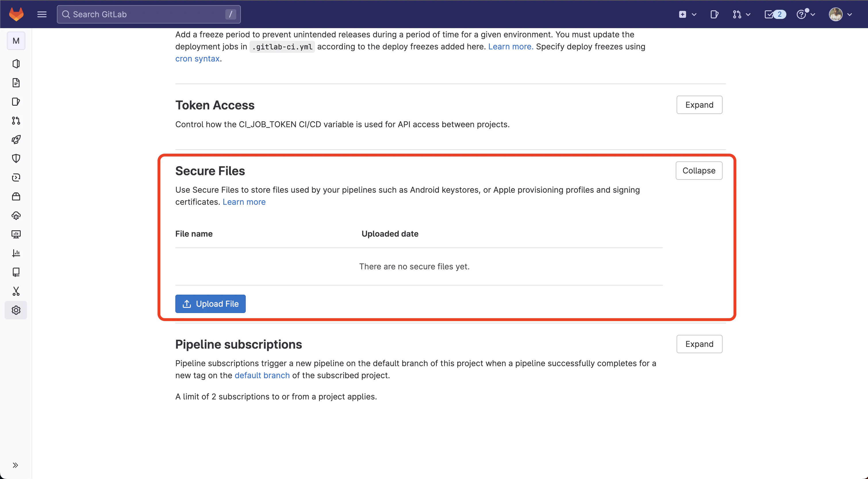Open Monitor sidebar icon
The width and height of the screenshot is (868, 479).
tap(16, 234)
